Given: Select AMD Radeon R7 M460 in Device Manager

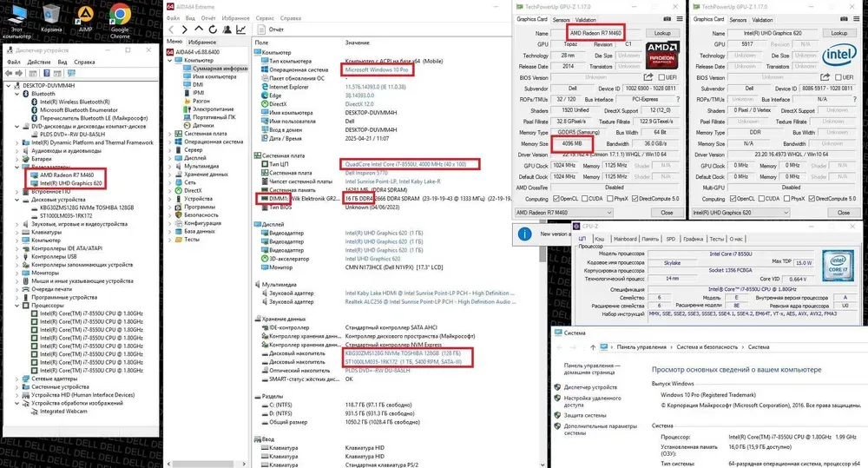Looking at the screenshot, I should pos(67,175).
